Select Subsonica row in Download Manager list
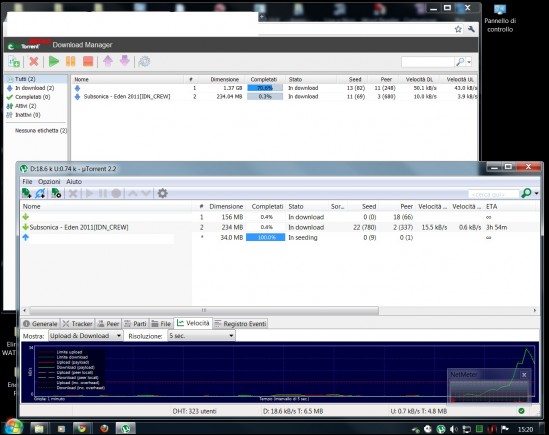The width and height of the screenshot is (549, 435). click(275, 96)
